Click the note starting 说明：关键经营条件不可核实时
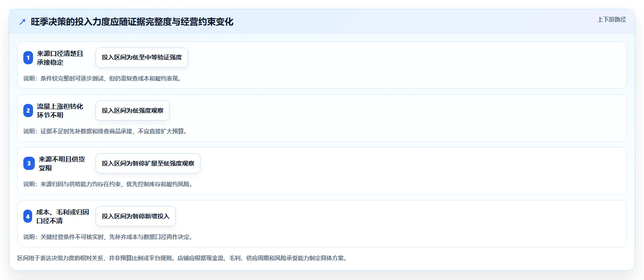 point(108,237)
